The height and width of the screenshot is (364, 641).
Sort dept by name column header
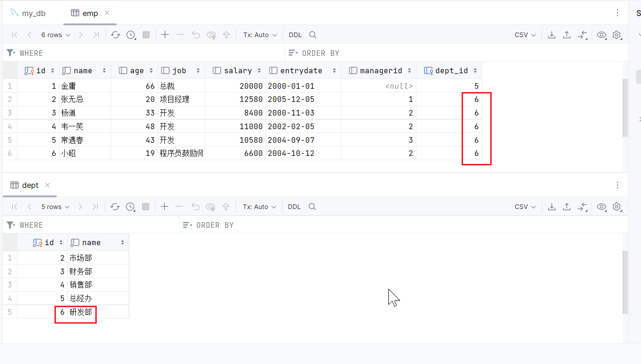[98, 242]
